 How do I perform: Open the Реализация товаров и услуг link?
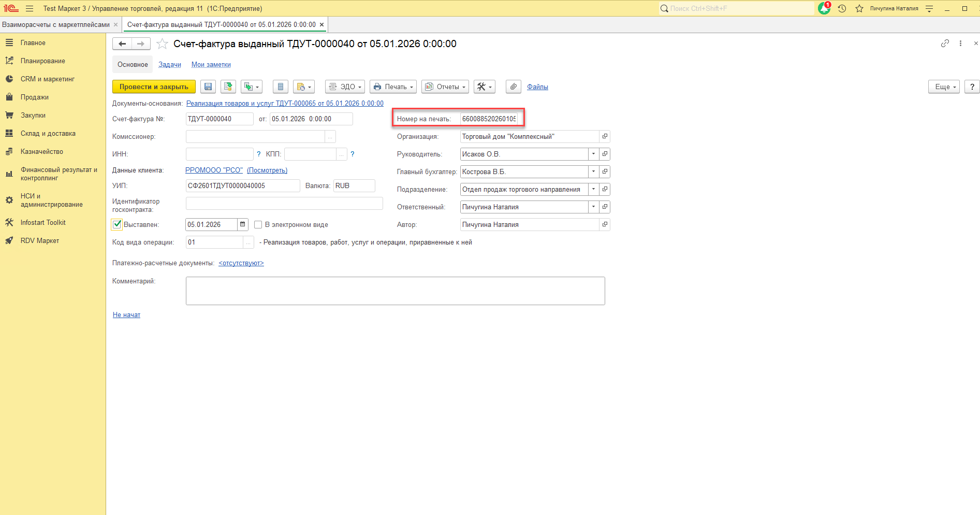pos(285,104)
